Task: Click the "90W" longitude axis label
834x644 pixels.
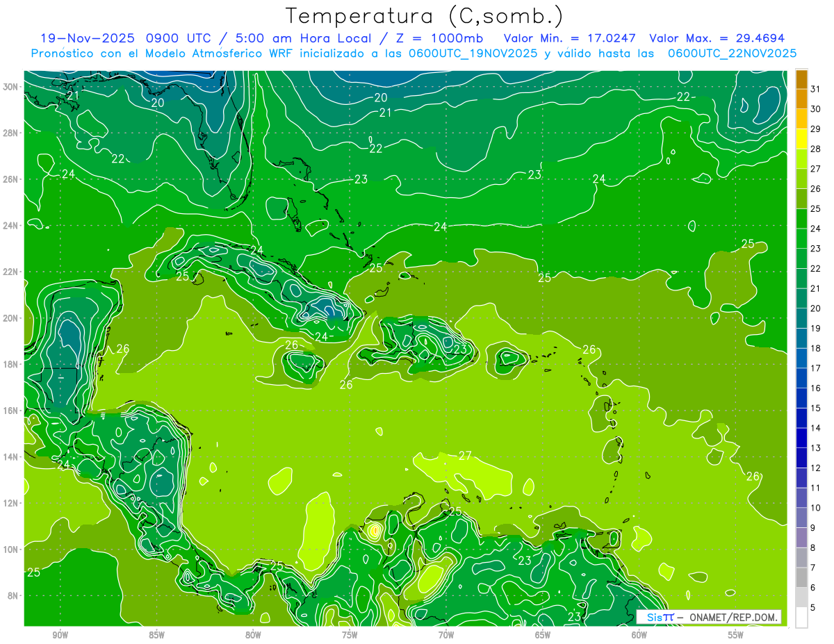Action: [x=60, y=635]
